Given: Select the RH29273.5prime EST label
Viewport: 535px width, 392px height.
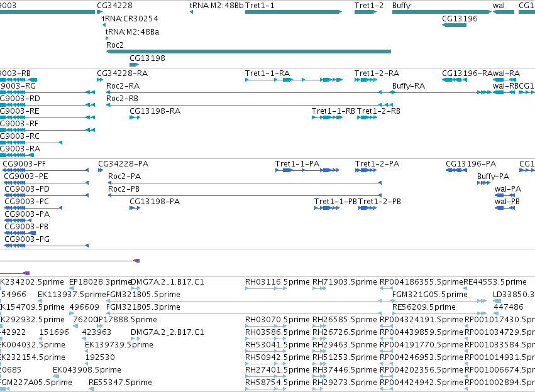Looking at the screenshot, I should (345, 383).
